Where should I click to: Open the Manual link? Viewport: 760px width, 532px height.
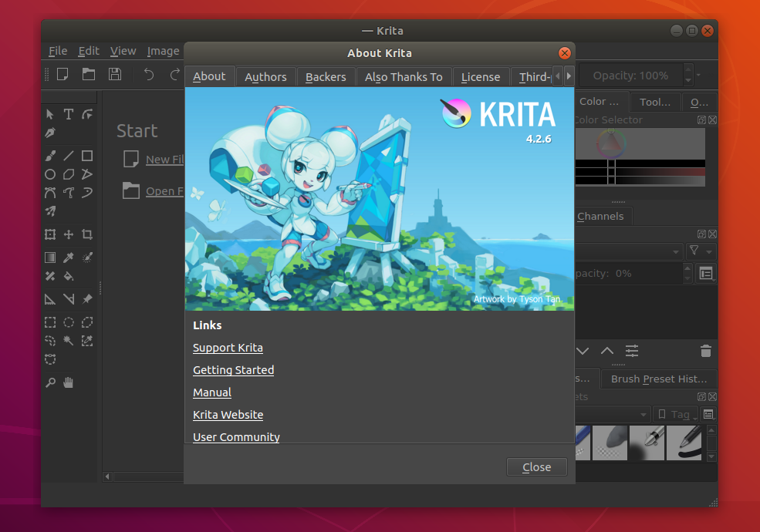click(212, 392)
